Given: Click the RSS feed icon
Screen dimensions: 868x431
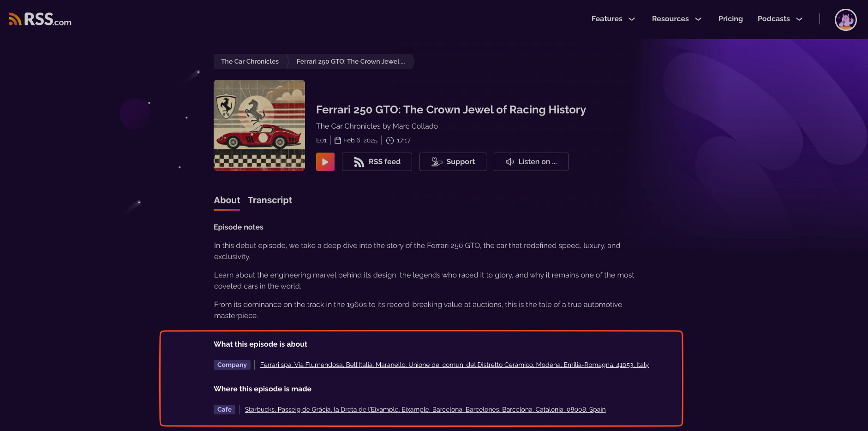Looking at the screenshot, I should [x=359, y=162].
